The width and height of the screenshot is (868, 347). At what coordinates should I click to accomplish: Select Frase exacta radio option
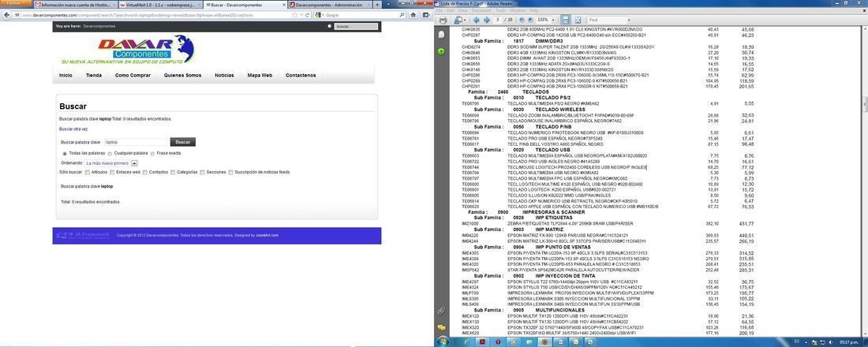[x=153, y=153]
